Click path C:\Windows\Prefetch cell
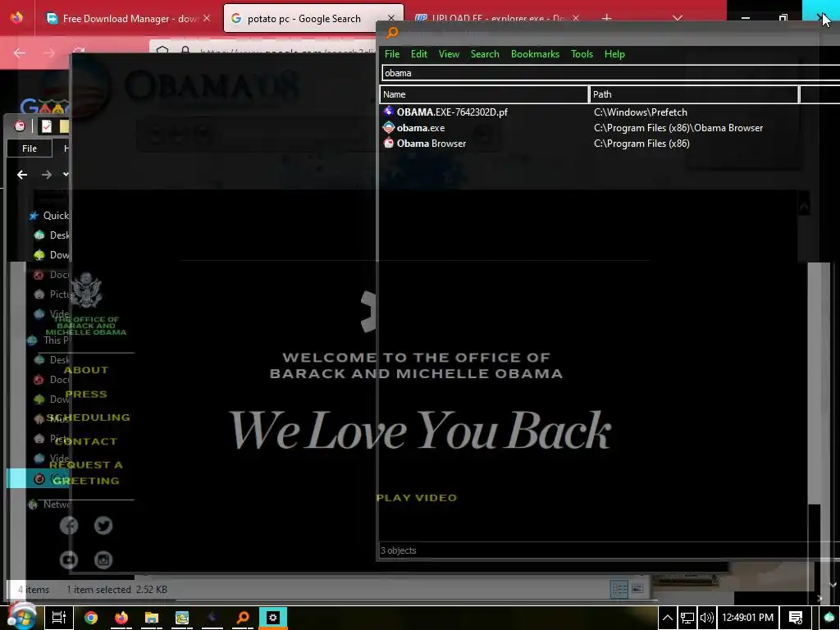840x630 pixels. [x=640, y=112]
